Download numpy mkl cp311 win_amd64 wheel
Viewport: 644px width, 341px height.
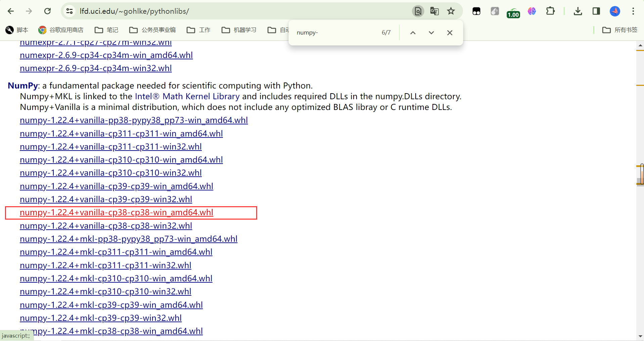(x=116, y=252)
